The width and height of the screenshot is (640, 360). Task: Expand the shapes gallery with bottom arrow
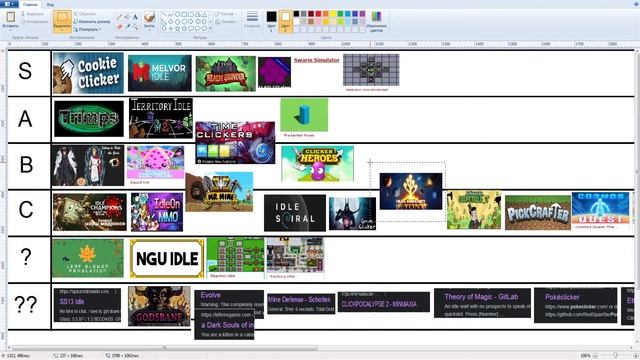211,29
